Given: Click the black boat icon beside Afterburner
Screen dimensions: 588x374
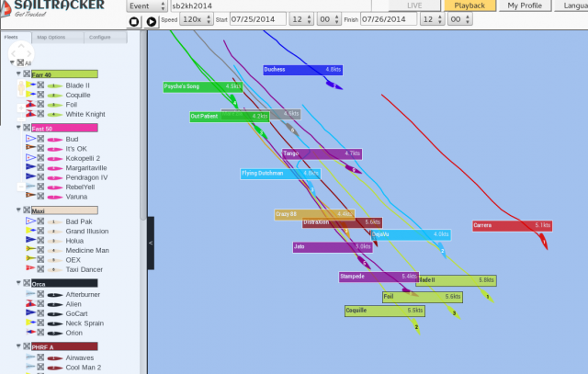Looking at the screenshot, I should (x=55, y=295).
